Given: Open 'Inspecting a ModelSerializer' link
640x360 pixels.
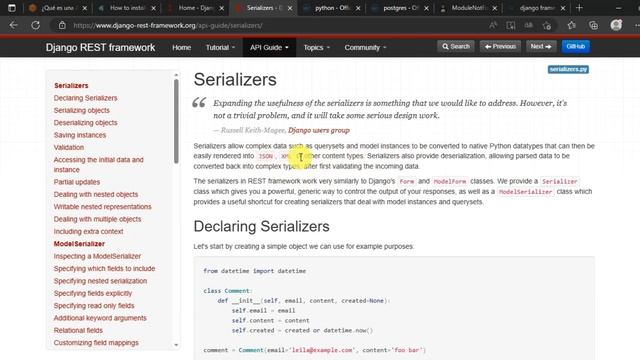Looking at the screenshot, I should tap(97, 256).
